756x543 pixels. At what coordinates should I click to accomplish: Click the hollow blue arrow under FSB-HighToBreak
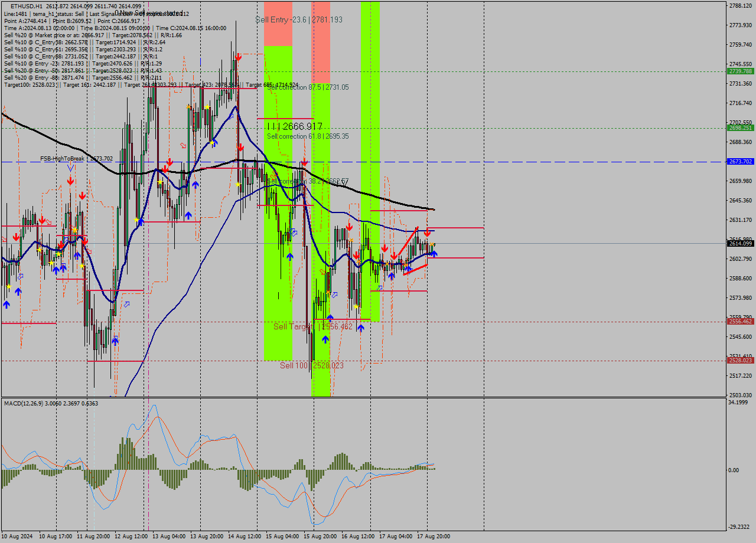70,168
